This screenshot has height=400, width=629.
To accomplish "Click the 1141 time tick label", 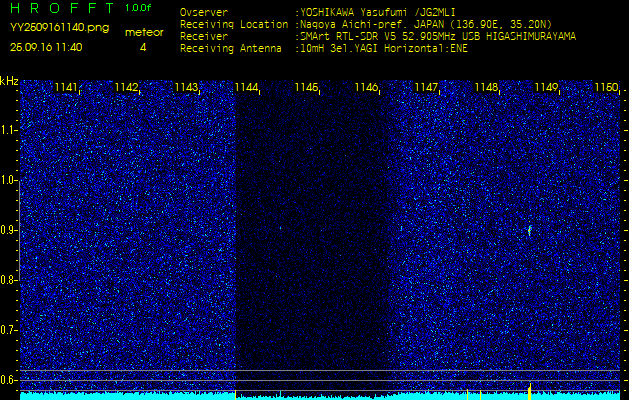I will tap(66, 87).
